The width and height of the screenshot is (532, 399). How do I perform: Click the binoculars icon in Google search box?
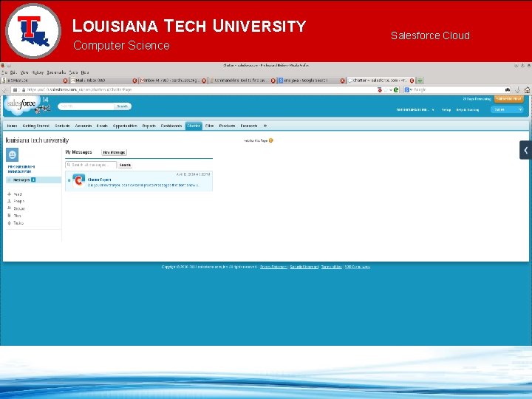pos(508,90)
